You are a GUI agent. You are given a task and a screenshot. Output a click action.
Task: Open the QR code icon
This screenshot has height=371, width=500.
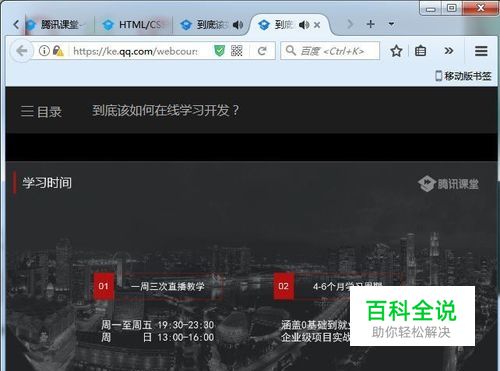(236, 51)
